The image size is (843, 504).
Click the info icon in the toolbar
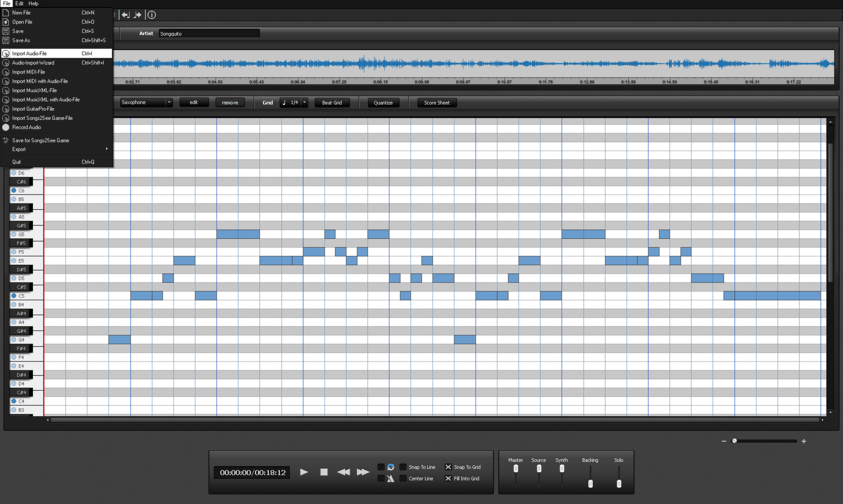point(151,14)
